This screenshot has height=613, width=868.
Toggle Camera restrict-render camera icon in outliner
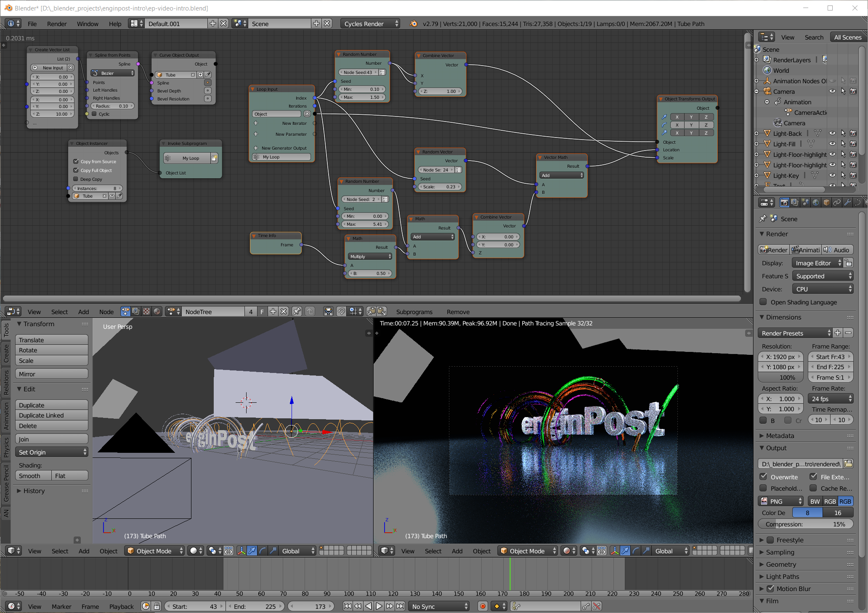pyautogui.click(x=853, y=91)
